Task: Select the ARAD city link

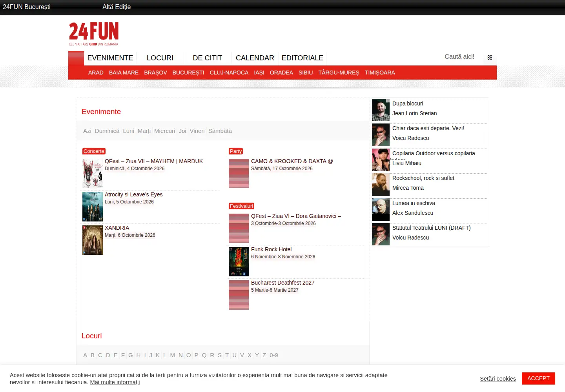Action: 96,73
